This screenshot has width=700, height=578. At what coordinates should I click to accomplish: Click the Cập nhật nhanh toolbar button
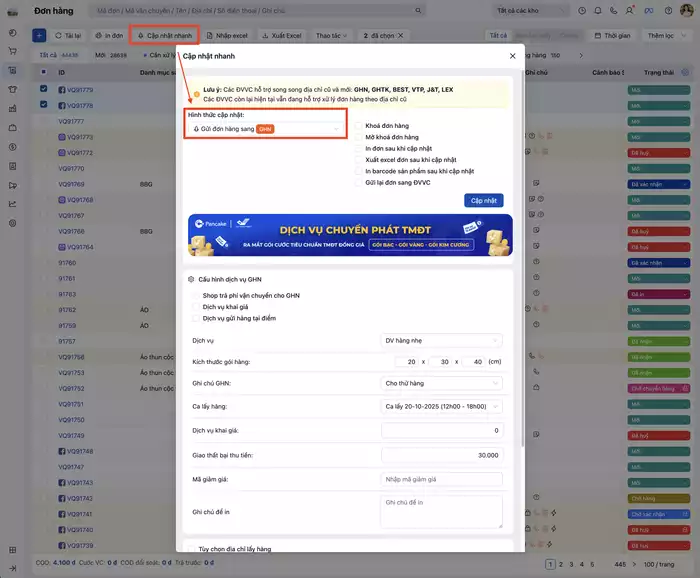pos(164,35)
